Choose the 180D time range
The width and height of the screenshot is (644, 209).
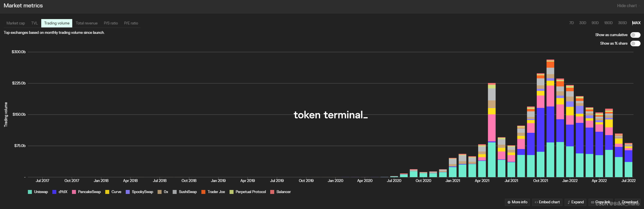coord(608,23)
